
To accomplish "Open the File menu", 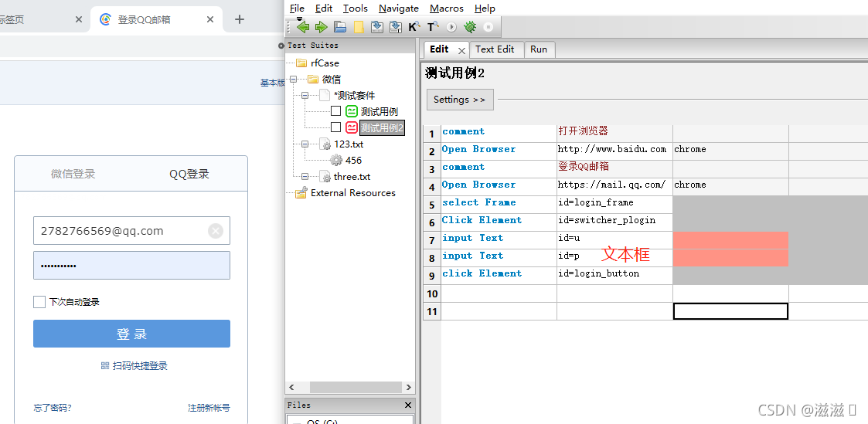I will click(x=298, y=8).
